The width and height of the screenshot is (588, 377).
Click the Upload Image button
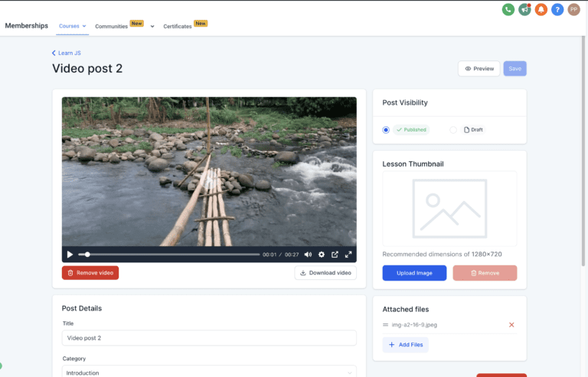coord(414,273)
